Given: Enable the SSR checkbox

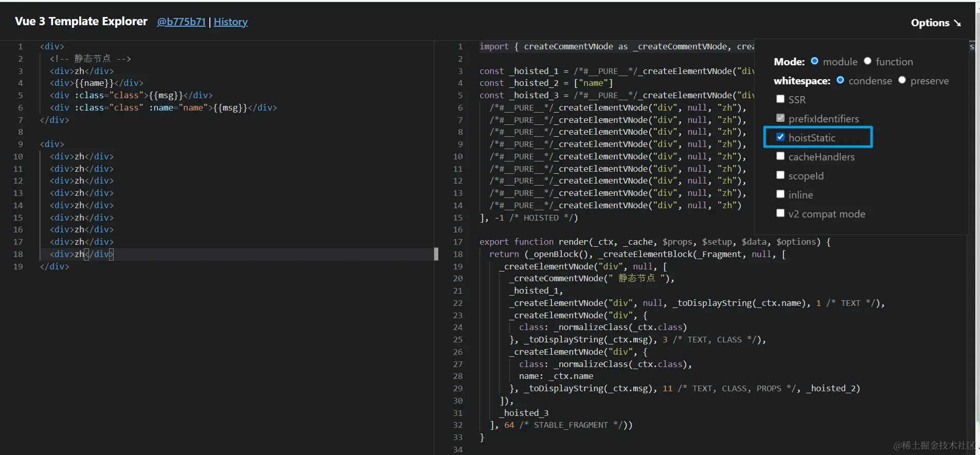Looking at the screenshot, I should (x=780, y=99).
